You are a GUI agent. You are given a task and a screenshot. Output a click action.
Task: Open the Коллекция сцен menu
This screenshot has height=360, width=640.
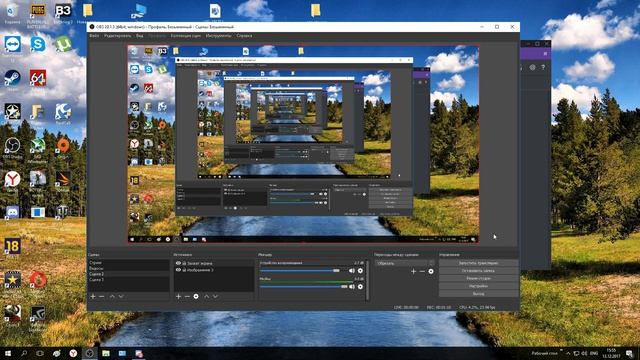[x=186, y=36]
